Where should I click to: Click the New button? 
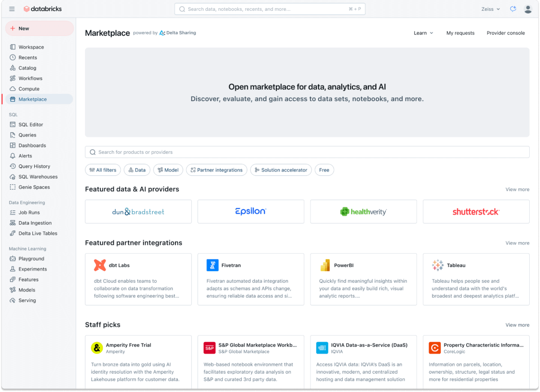(x=40, y=28)
